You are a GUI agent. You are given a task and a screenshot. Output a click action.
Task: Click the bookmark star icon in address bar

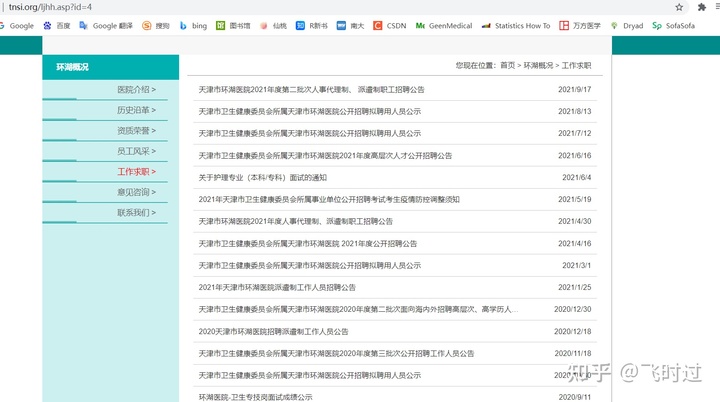click(x=679, y=7)
